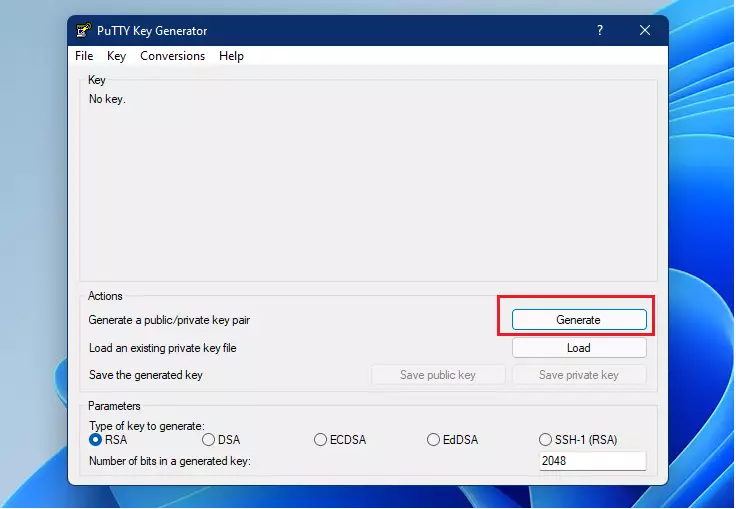This screenshot has height=509, width=736.
Task: Click the Load button
Action: tap(579, 348)
